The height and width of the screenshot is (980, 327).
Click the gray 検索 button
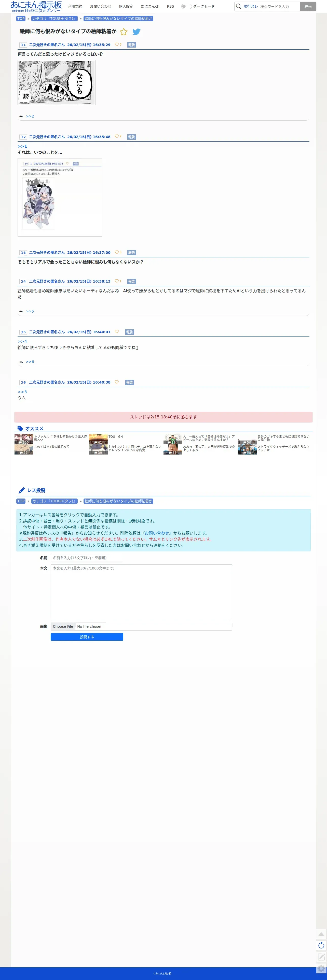[x=308, y=6]
